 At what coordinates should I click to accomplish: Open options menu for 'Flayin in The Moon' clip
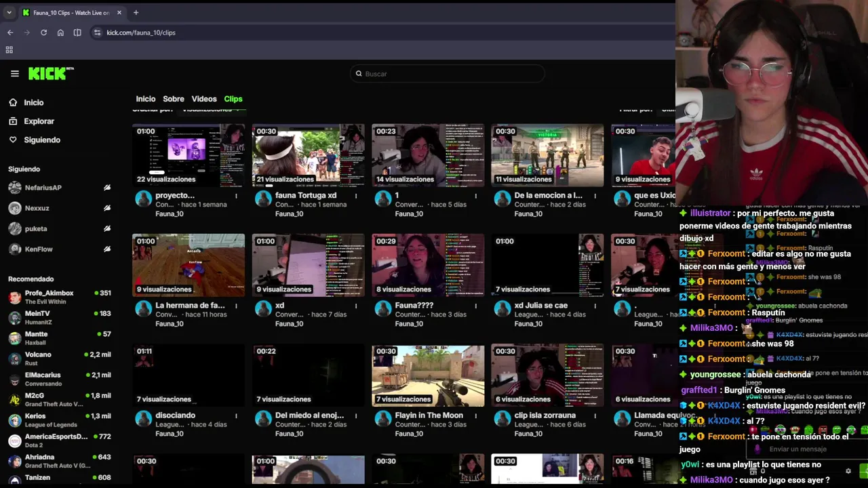click(476, 415)
